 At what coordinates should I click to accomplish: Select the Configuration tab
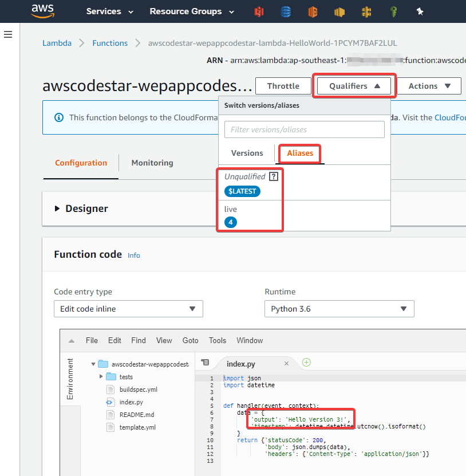pos(81,163)
